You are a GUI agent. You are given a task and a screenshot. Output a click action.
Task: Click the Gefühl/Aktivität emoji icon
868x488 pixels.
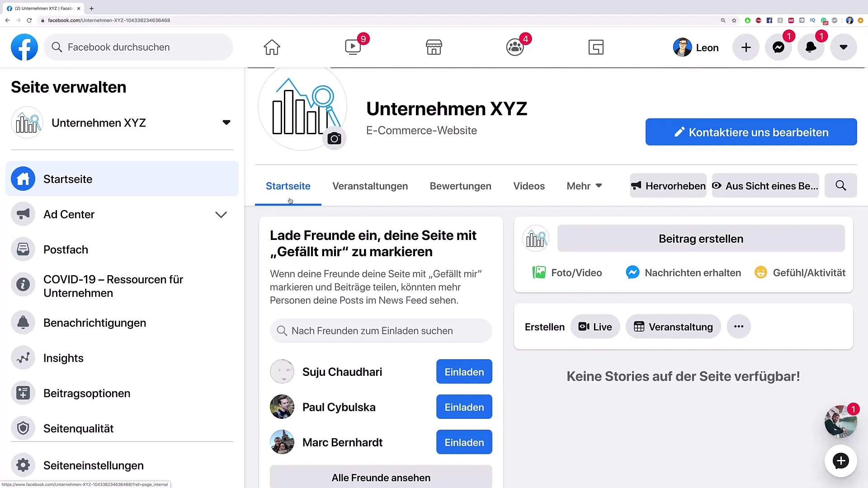coord(761,272)
